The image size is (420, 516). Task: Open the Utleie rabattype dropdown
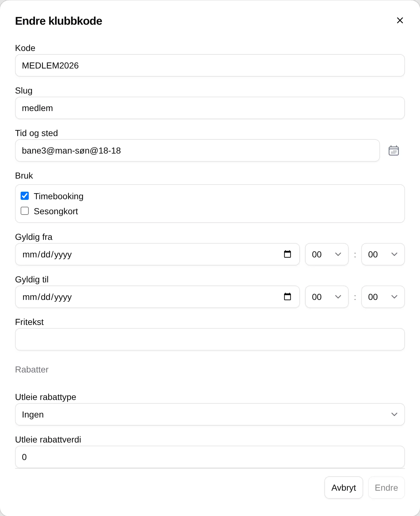tap(210, 414)
